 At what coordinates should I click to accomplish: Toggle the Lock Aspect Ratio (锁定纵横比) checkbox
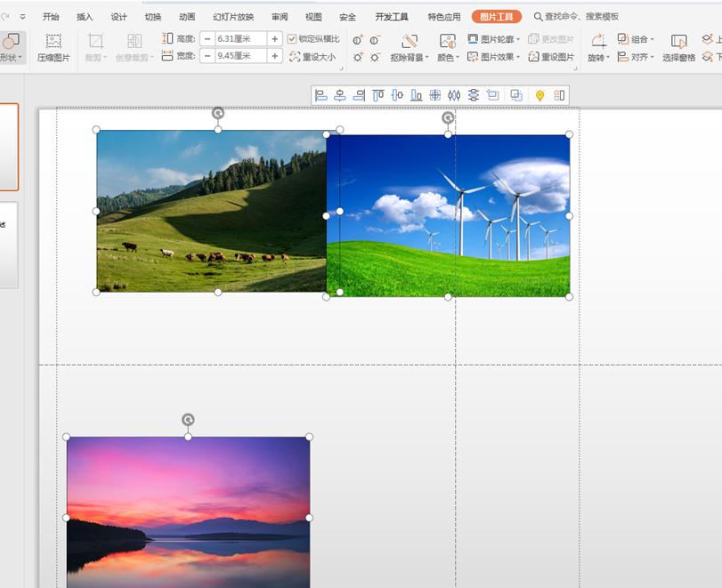click(x=293, y=39)
